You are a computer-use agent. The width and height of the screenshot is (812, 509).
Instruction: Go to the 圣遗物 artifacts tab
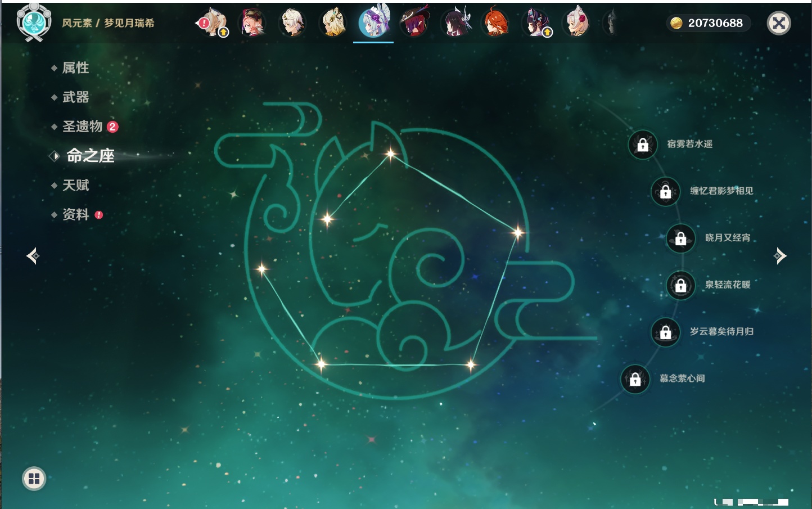(x=83, y=127)
